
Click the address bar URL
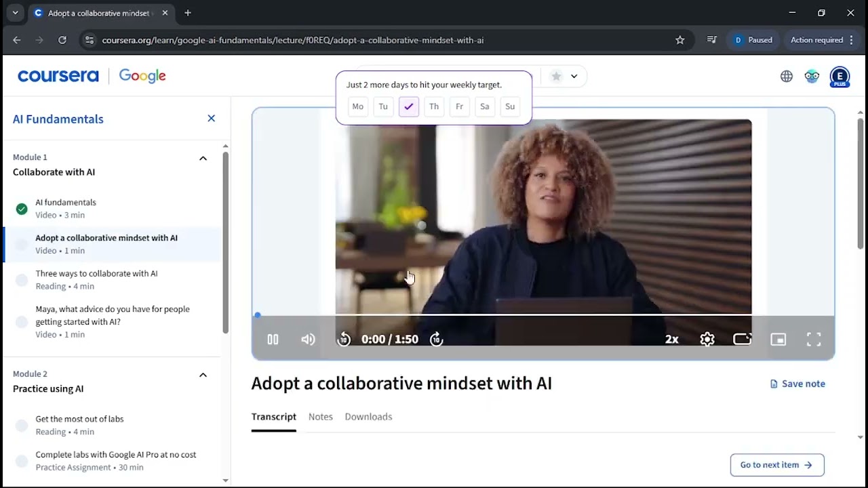[293, 40]
